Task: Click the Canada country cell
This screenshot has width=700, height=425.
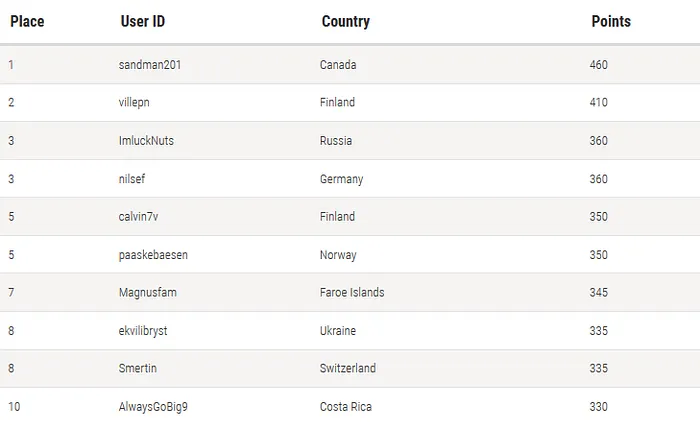Action: click(338, 65)
